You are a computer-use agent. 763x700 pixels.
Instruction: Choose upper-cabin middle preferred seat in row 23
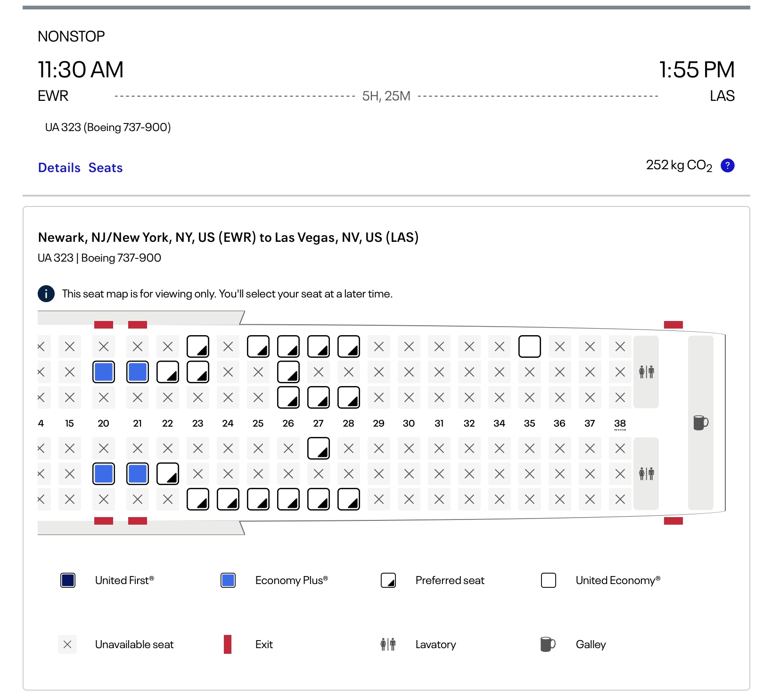click(198, 372)
